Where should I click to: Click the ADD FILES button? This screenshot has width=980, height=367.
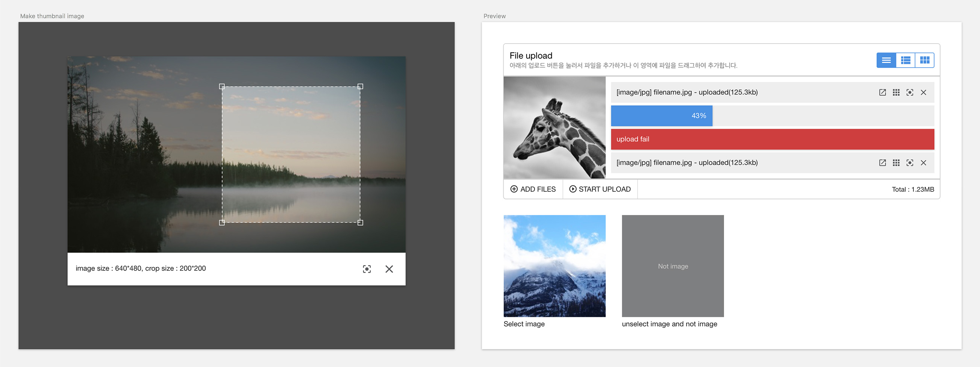pyautogui.click(x=533, y=189)
